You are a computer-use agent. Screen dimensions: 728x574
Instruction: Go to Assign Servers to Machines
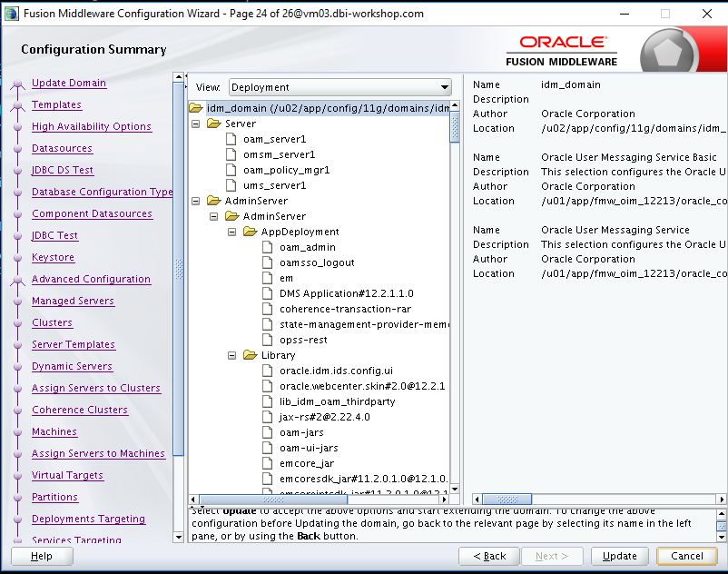(98, 453)
